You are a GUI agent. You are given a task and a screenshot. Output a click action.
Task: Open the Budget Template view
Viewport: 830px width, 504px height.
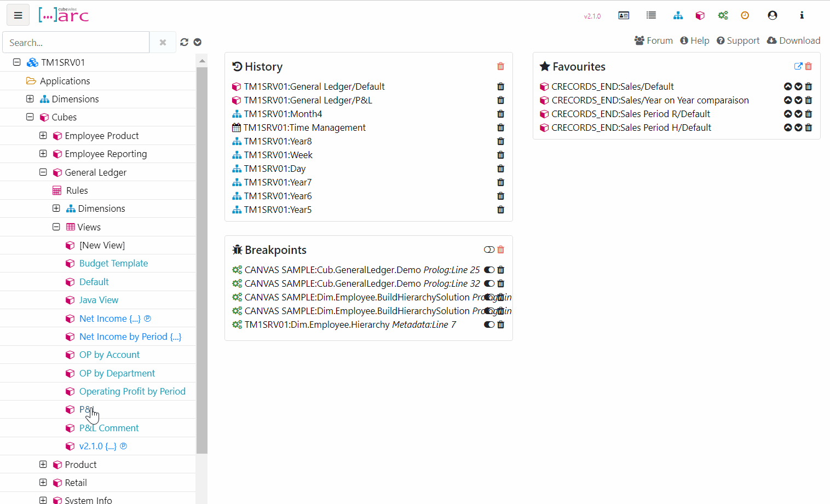coord(113,263)
